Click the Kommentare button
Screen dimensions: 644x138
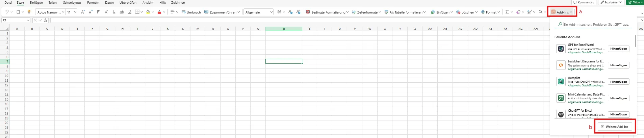point(584,2)
